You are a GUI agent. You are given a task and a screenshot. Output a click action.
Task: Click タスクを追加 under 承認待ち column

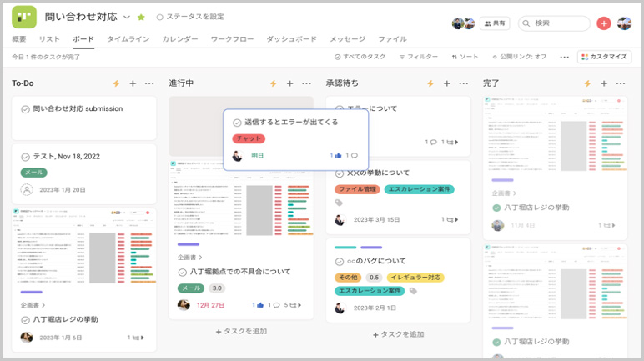pos(398,334)
